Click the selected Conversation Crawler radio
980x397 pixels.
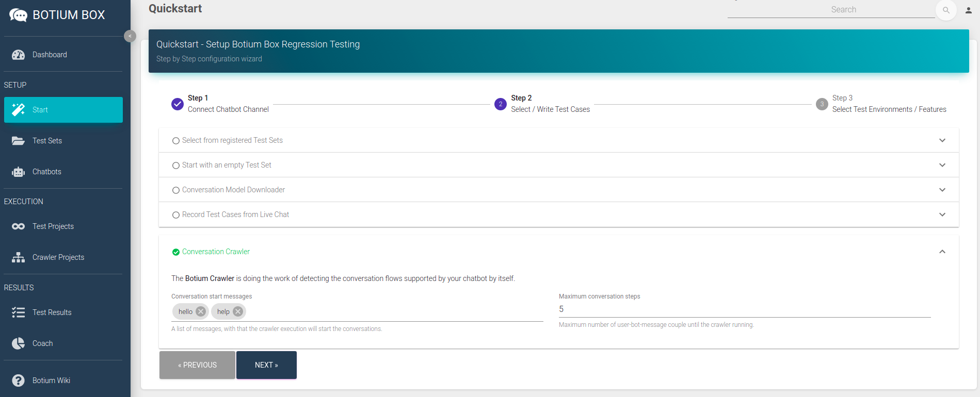pos(176,252)
